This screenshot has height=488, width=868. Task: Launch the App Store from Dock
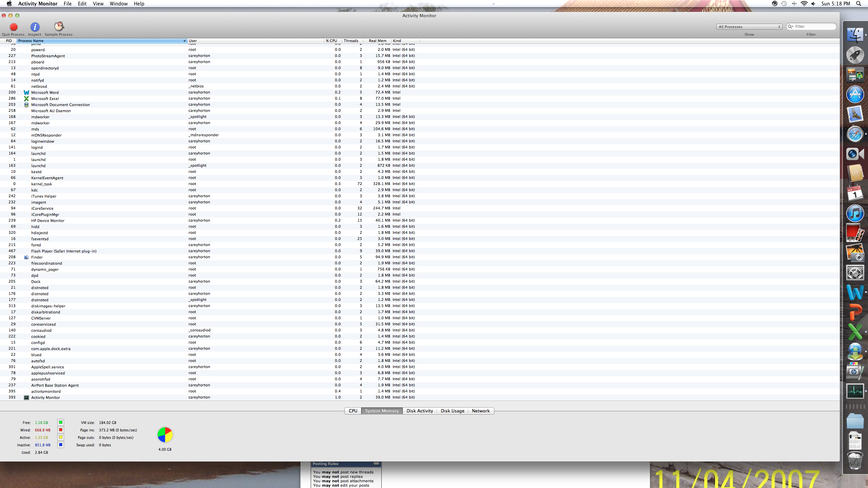[x=855, y=95]
